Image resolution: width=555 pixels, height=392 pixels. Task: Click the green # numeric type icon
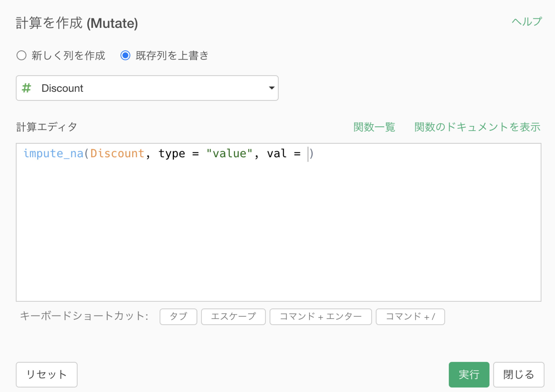[x=26, y=88]
